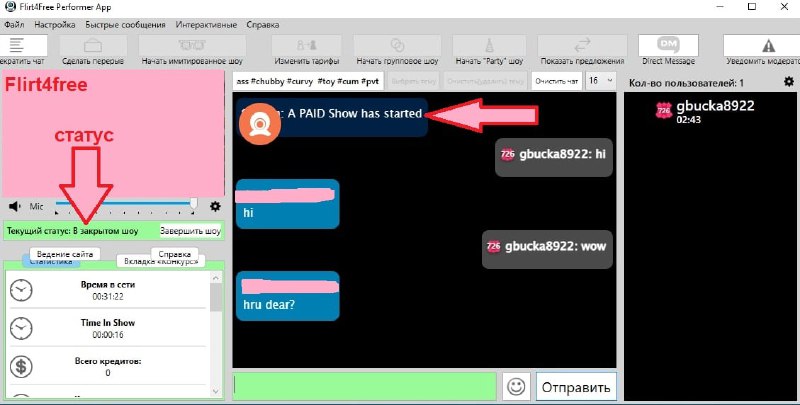This screenshot has height=405, width=800.
Task: Click the hashtag topic field with #chubby #curvy
Action: point(308,81)
